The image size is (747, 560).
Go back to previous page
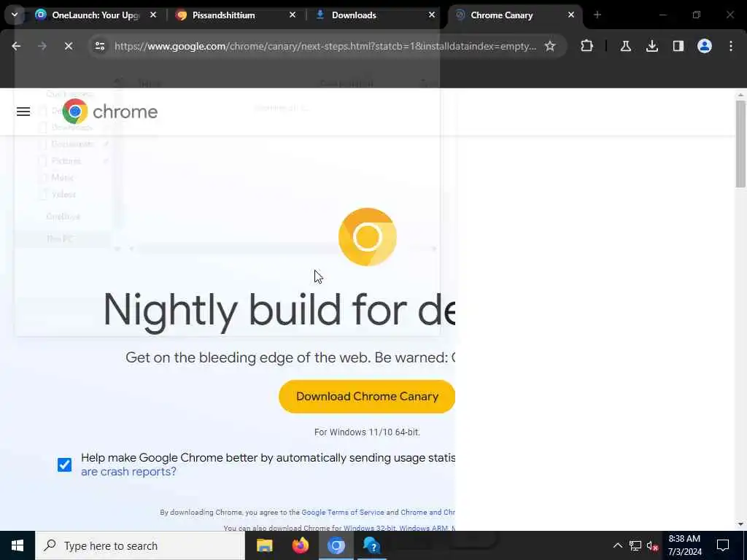[x=16, y=46]
